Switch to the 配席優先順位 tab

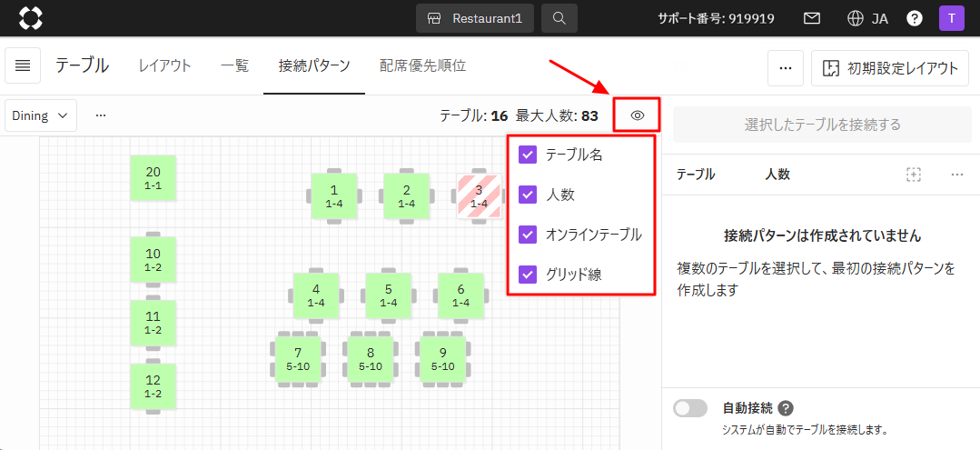point(422,65)
